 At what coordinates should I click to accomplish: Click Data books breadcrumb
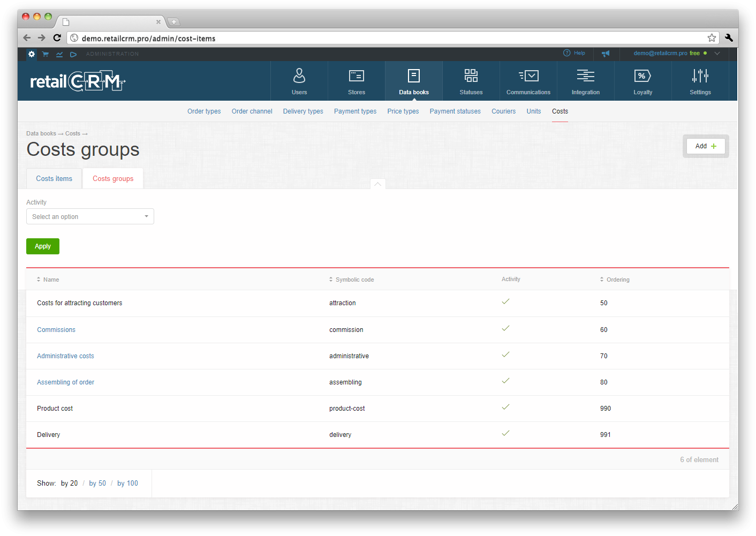point(41,133)
